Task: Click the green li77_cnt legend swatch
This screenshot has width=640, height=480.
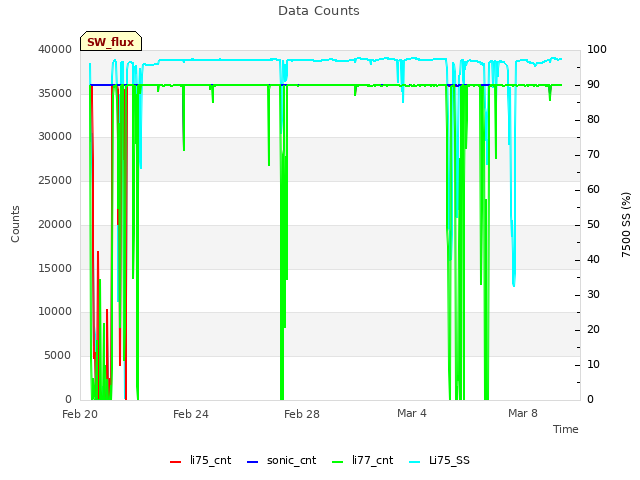Action: point(338,462)
